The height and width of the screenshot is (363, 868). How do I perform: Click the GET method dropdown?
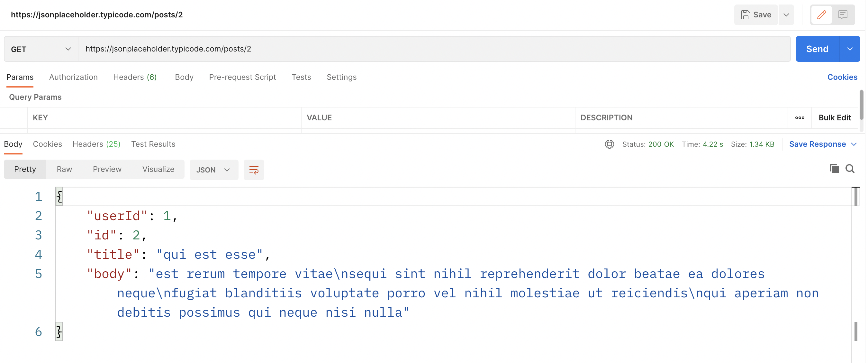(40, 49)
